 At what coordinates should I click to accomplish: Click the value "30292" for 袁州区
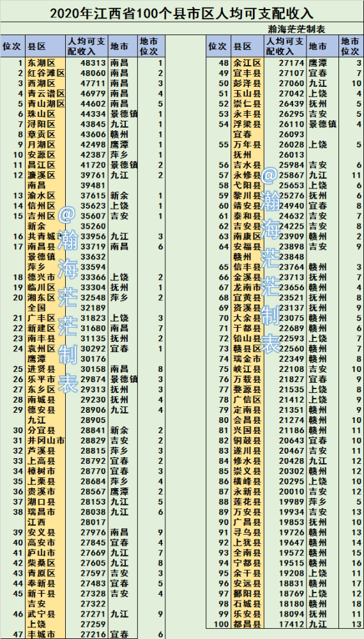click(93, 348)
